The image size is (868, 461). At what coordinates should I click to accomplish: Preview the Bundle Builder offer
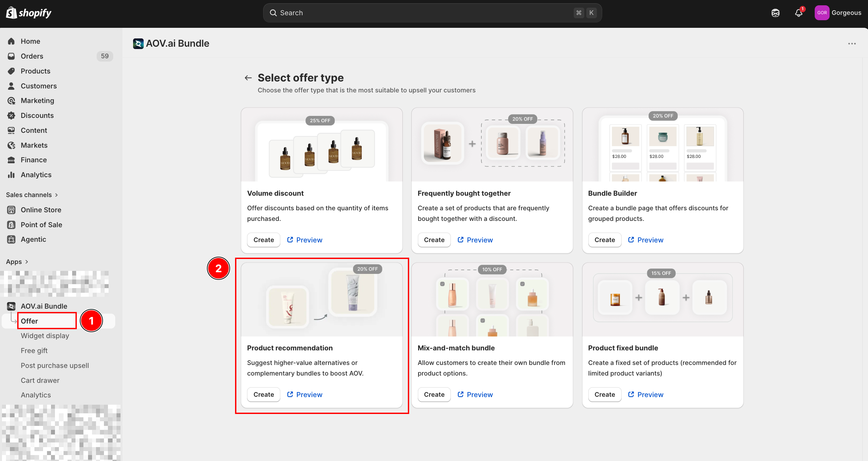coord(645,239)
